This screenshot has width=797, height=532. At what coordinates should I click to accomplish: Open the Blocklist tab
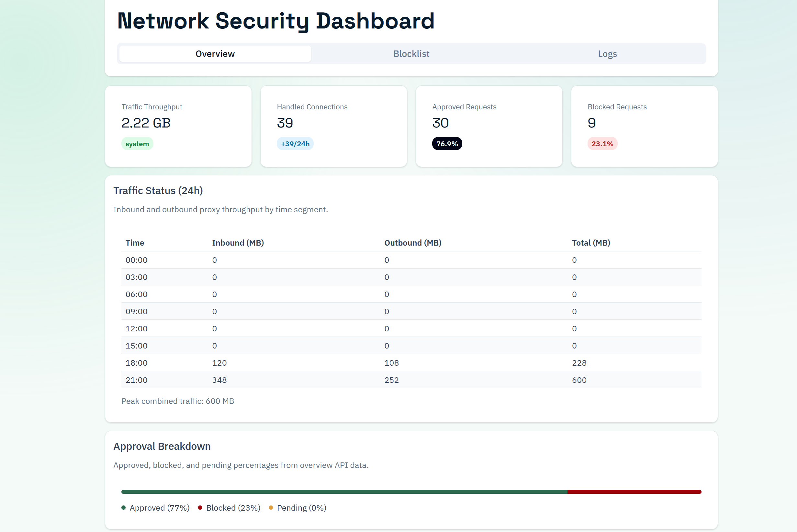coord(411,54)
